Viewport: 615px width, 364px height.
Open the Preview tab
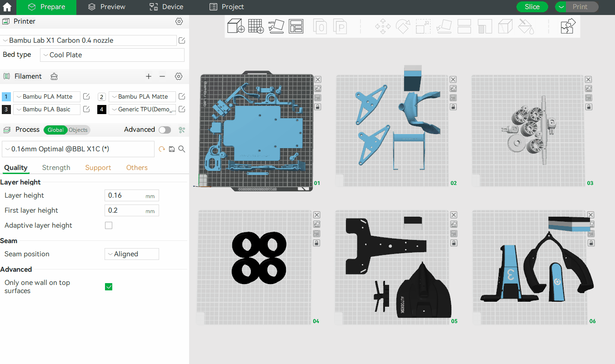(x=107, y=7)
